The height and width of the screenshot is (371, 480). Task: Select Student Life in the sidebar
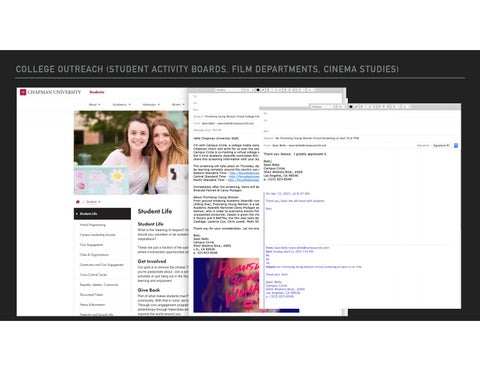(x=102, y=214)
